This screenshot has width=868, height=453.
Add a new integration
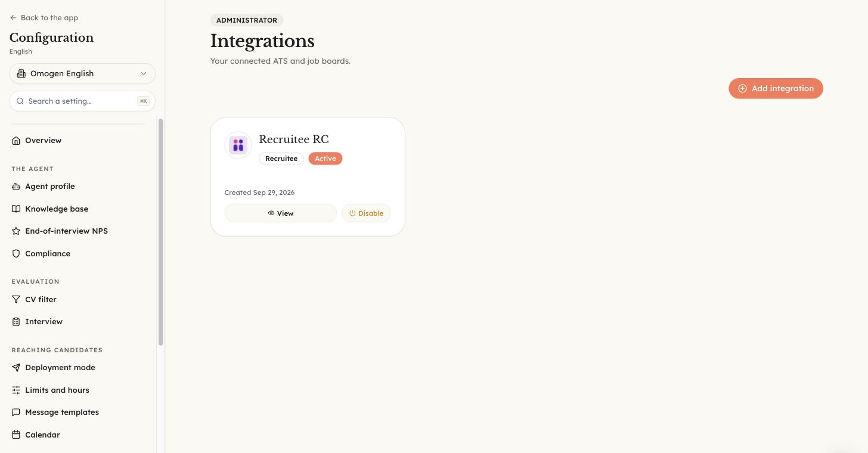tap(776, 89)
